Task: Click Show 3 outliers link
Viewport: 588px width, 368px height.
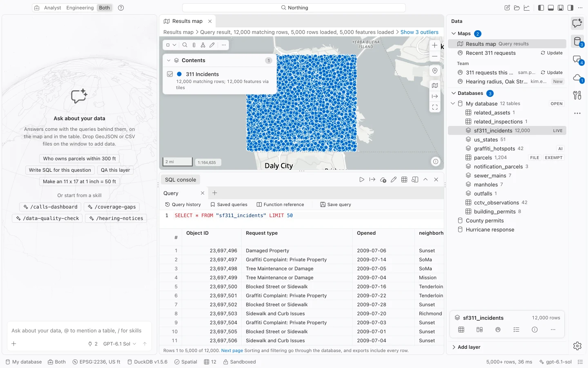Action: pyautogui.click(x=419, y=32)
